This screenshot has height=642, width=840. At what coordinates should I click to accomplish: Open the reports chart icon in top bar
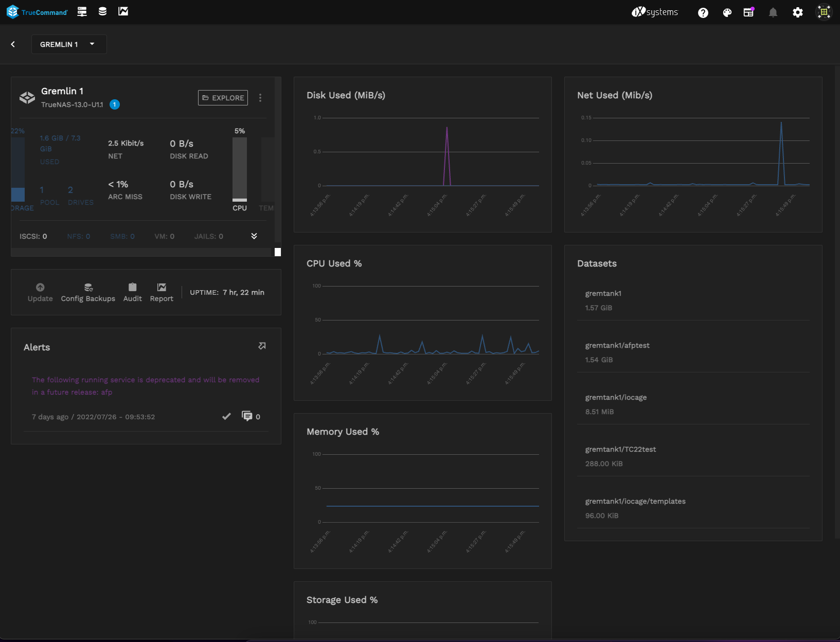click(123, 11)
